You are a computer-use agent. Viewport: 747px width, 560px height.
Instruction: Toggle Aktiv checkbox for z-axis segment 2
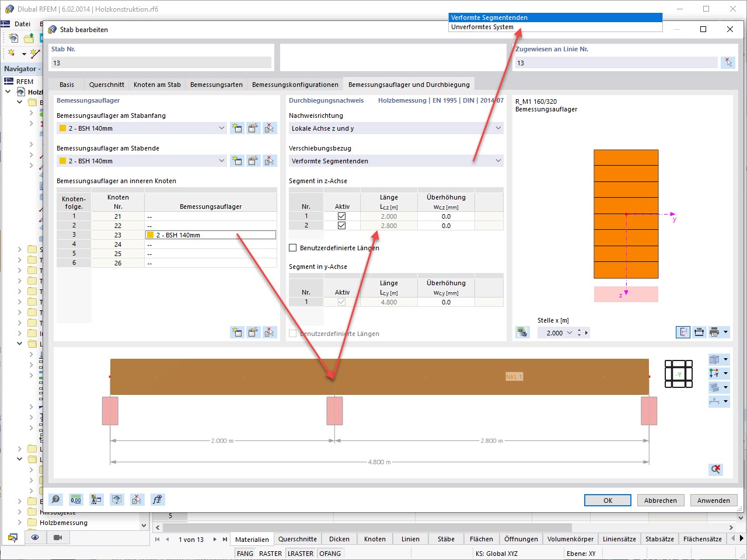(x=342, y=226)
